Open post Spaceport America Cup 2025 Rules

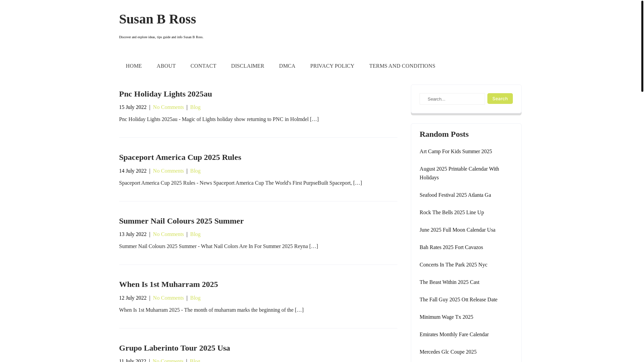pos(180,157)
